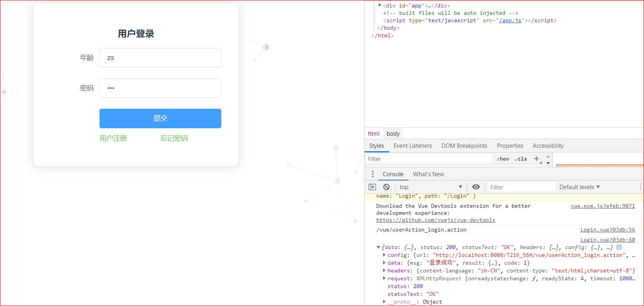Click the blue 提交 submit button

(160, 119)
